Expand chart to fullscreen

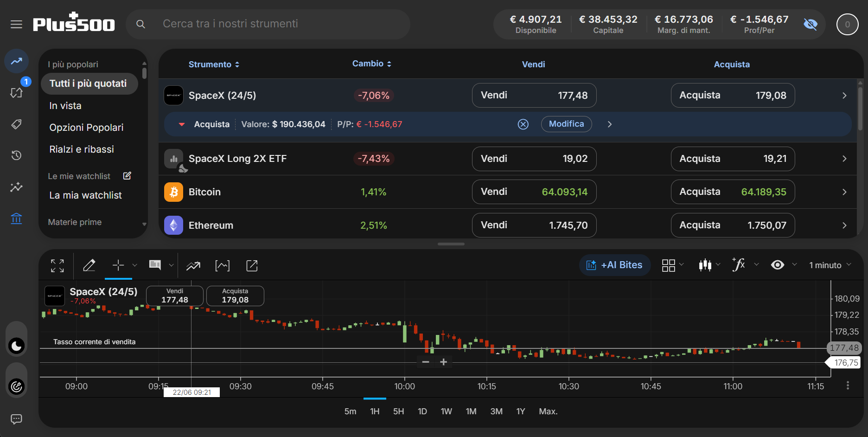57,266
